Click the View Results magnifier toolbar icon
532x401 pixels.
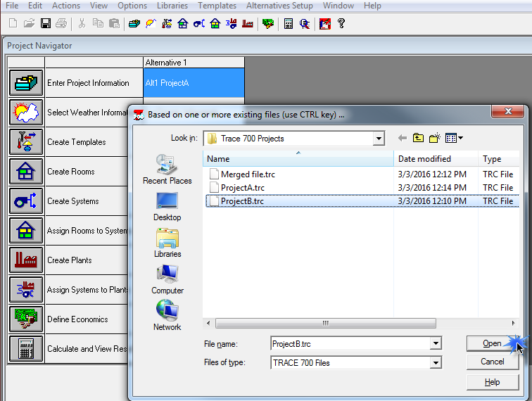305,24
